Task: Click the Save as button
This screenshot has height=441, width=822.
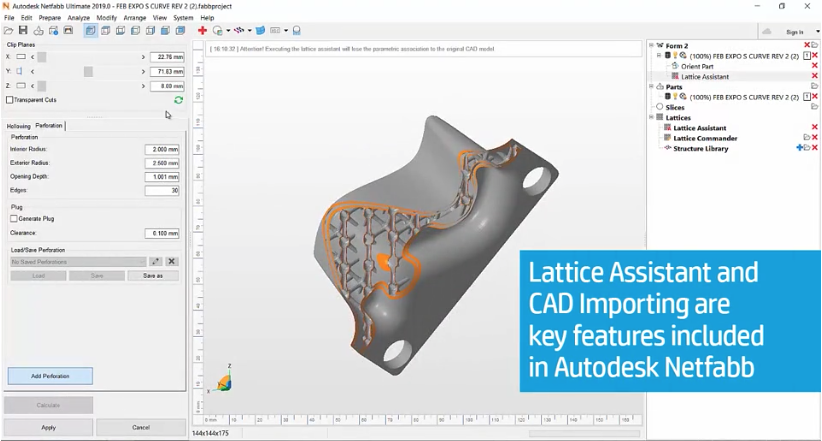Action: tap(153, 275)
